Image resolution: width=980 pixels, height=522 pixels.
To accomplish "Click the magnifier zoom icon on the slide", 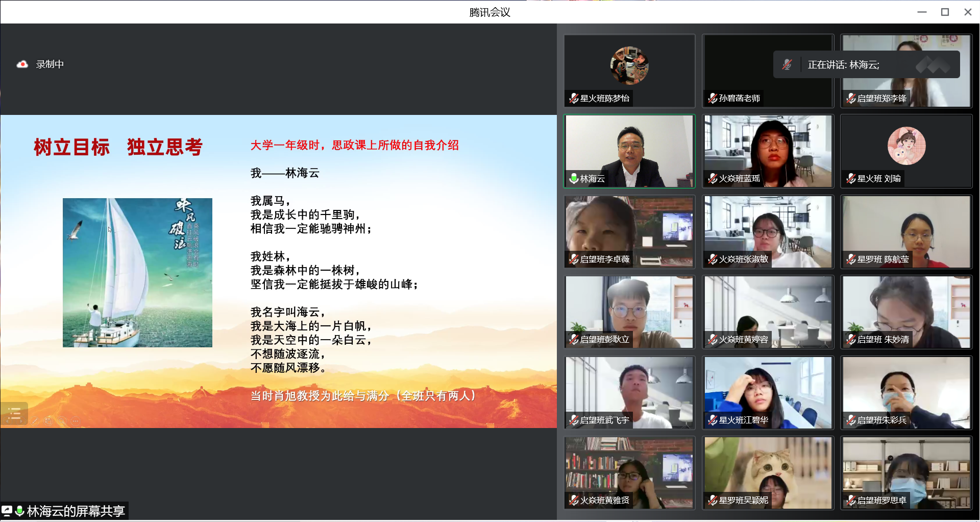I will coord(62,421).
